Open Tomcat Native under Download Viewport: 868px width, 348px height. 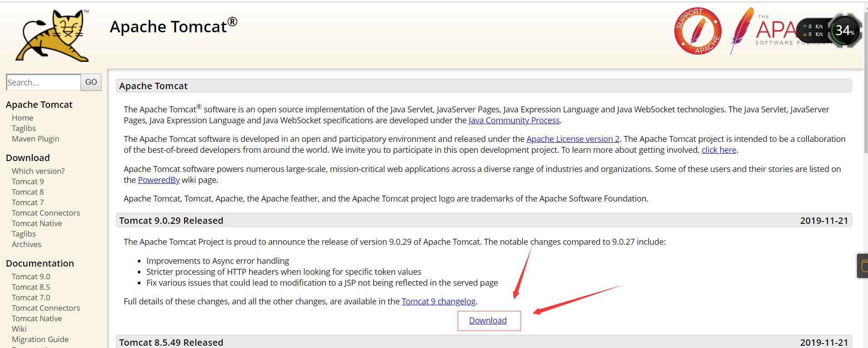point(37,223)
